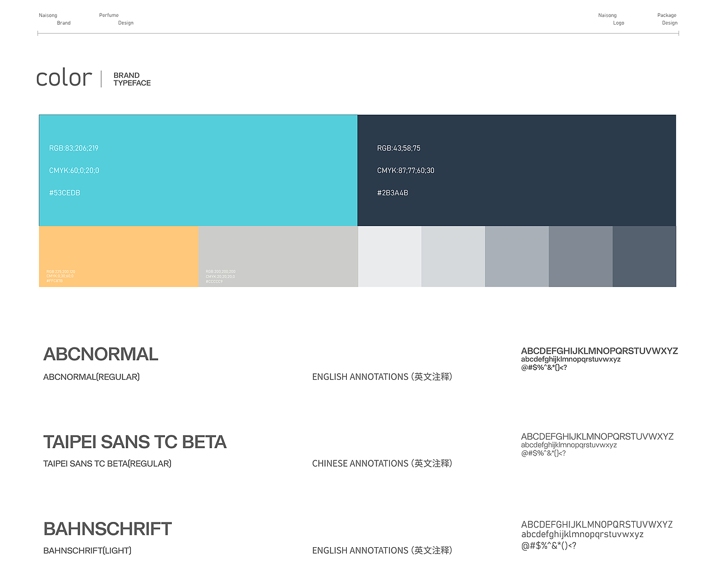Click the uppercase alphabet sample for ABCNORMAL
The height and width of the screenshot is (588, 716).
pyautogui.click(x=600, y=351)
